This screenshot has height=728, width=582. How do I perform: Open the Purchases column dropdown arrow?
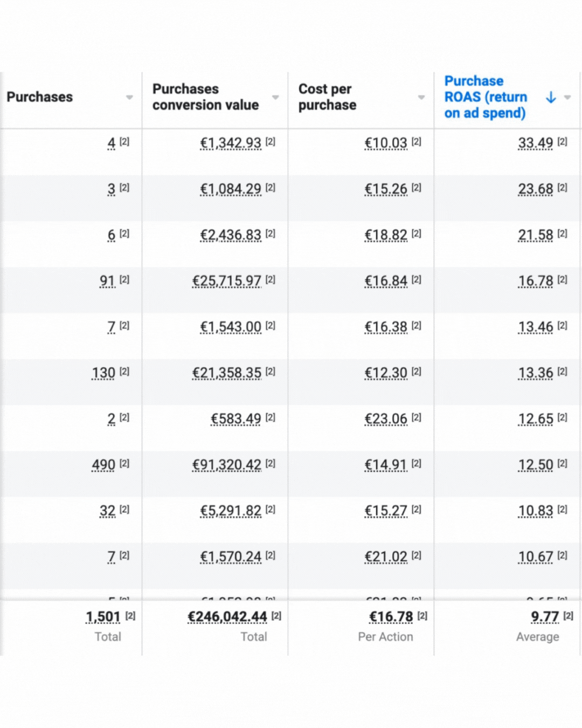click(x=129, y=98)
